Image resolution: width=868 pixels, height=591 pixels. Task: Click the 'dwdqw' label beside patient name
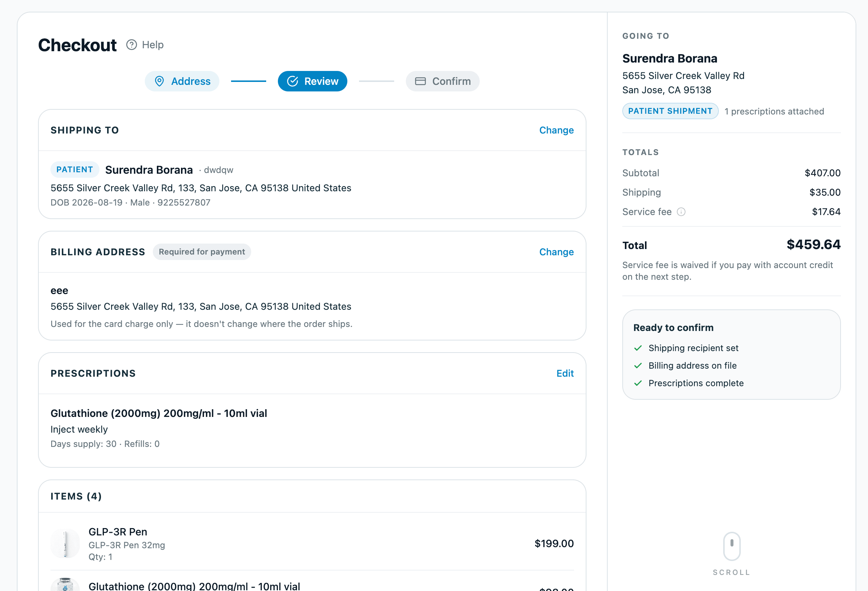pos(219,170)
